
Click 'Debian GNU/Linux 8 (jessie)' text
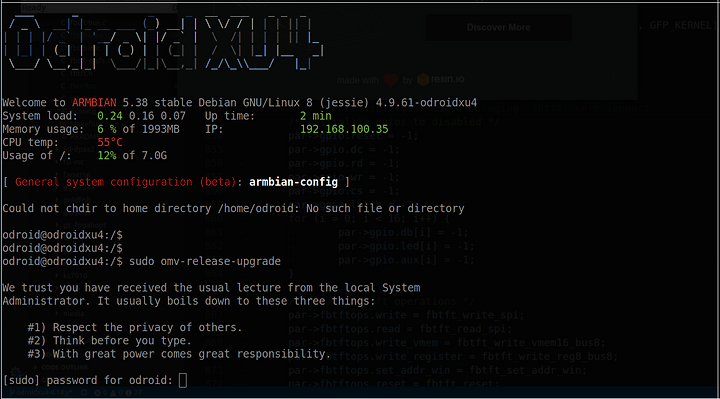click(x=284, y=103)
